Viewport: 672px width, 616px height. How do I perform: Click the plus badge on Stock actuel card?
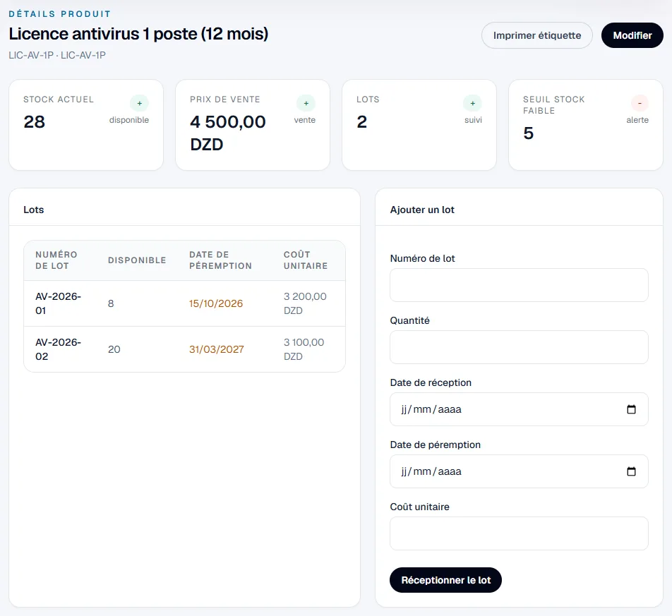point(139,103)
